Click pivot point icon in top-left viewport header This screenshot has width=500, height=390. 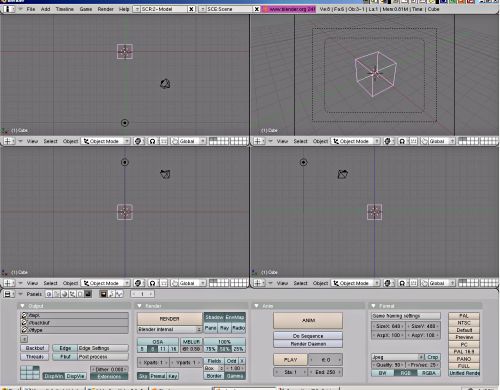pyautogui.click(x=152, y=141)
